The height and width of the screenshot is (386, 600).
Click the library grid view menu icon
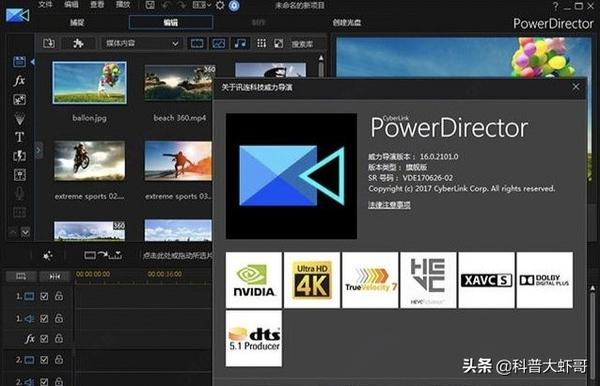pos(261,43)
